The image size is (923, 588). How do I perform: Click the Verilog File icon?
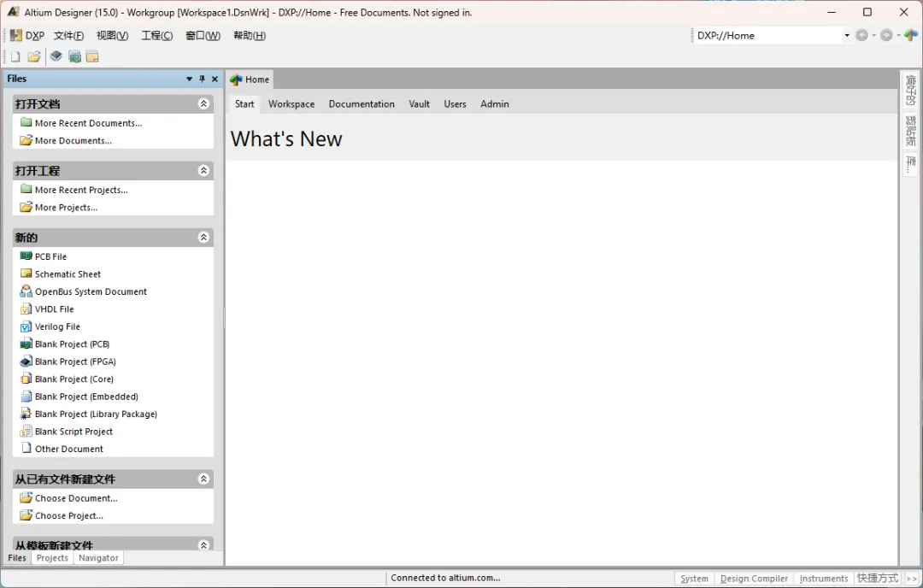pyautogui.click(x=26, y=326)
